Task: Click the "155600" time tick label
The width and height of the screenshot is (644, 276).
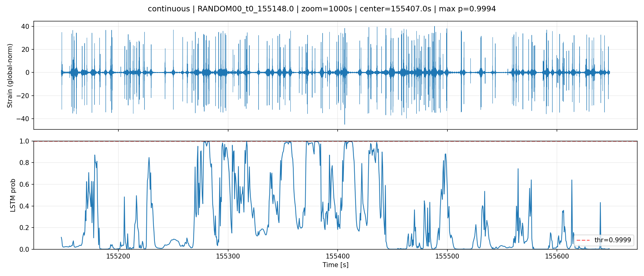Action: [557, 256]
